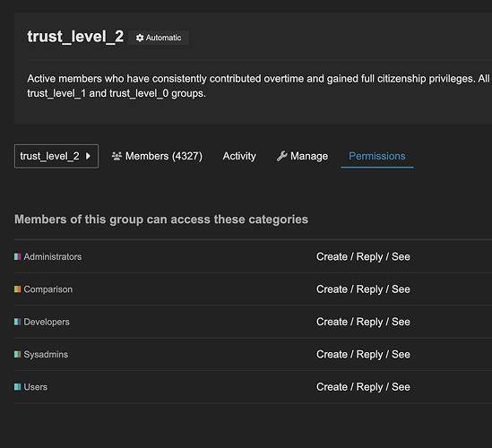Click Create / Reply / See for Sysadmins
Viewport: 492px width, 448px height.
363,355
